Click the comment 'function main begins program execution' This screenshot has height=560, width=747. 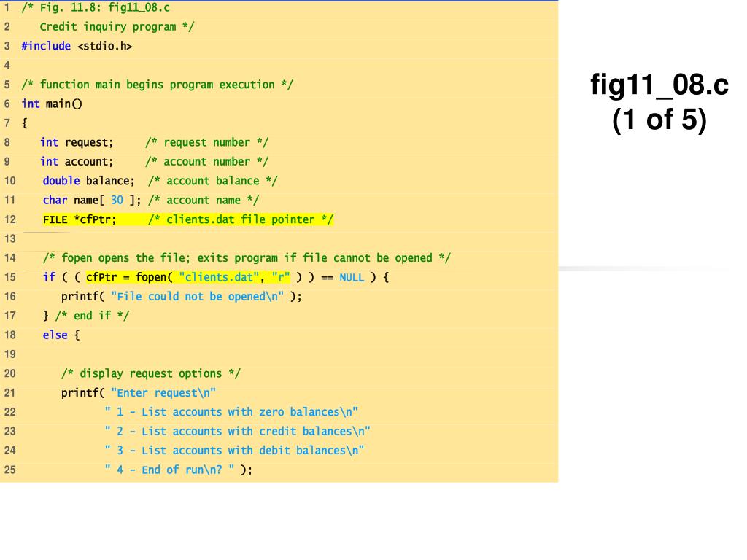pyautogui.click(x=158, y=85)
